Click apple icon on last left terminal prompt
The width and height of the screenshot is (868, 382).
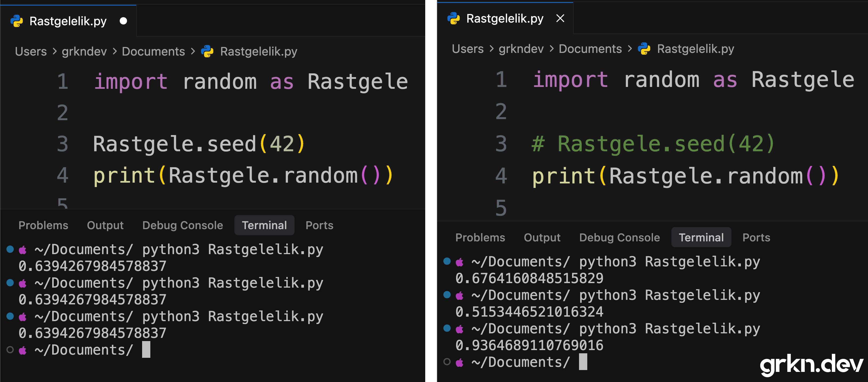click(x=23, y=350)
